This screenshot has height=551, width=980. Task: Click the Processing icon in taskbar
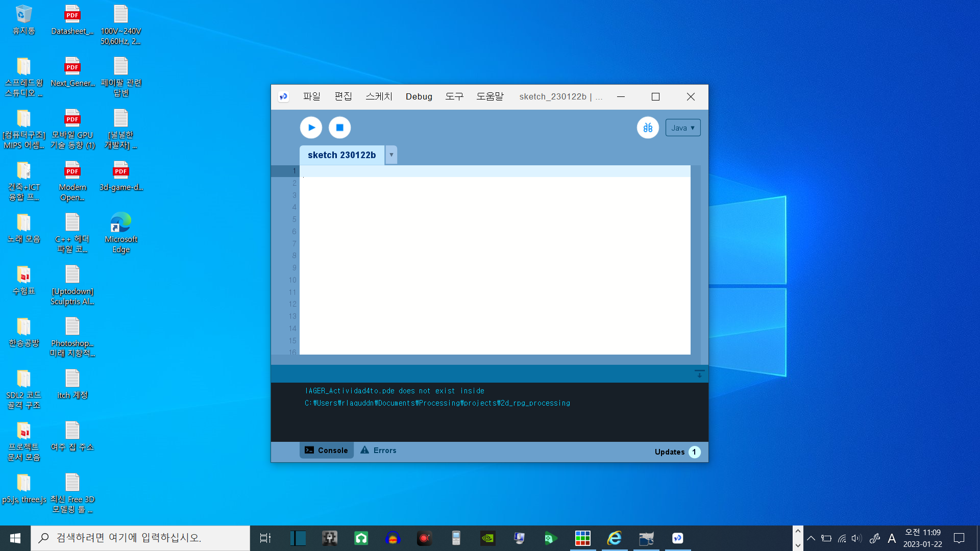point(677,538)
